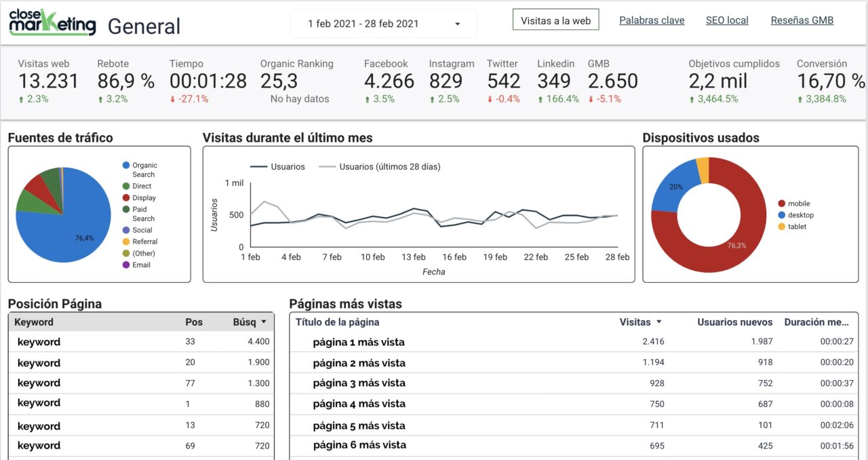The image size is (868, 460).
Task: Switch to the Palabras clave page
Action: coord(651,20)
